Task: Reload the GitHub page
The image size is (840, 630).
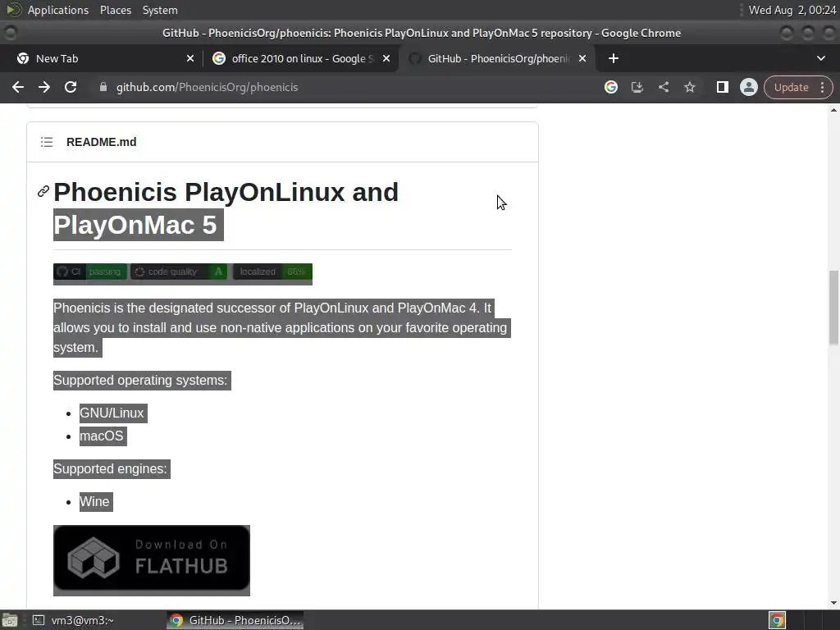Action: coord(71,87)
